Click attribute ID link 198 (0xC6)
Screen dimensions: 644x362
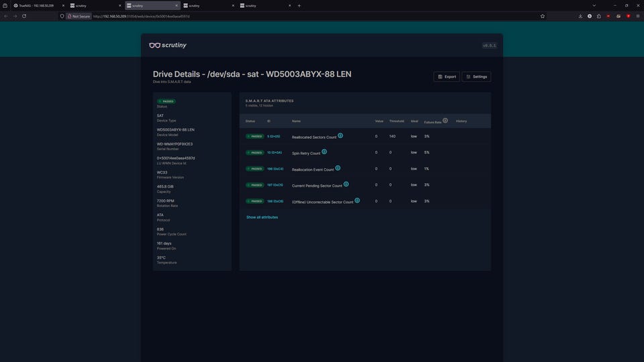275,201
